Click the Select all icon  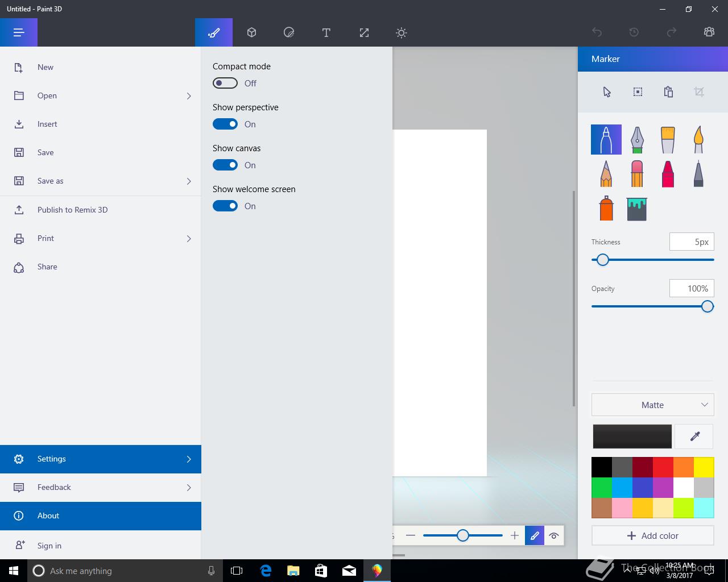point(638,92)
